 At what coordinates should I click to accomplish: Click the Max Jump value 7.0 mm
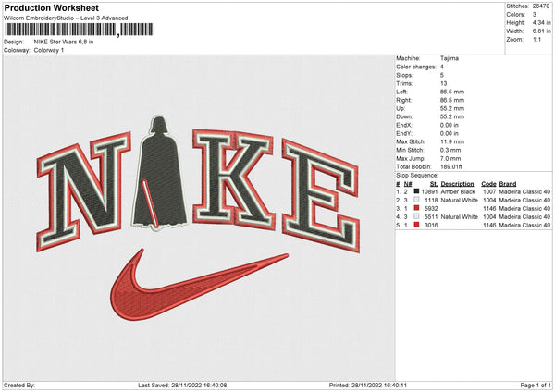coord(450,158)
